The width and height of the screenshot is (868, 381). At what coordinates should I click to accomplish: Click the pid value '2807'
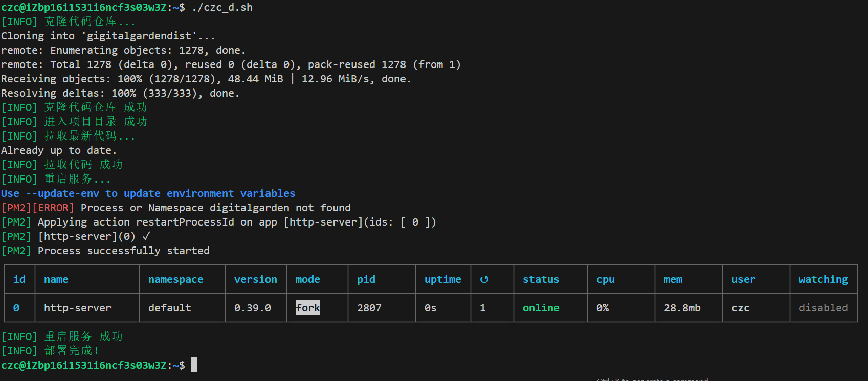(x=369, y=308)
